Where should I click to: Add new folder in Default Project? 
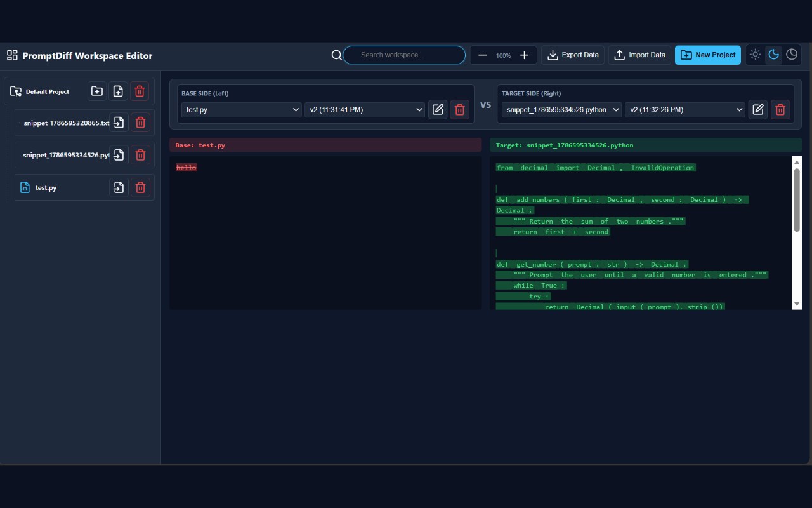(x=97, y=91)
